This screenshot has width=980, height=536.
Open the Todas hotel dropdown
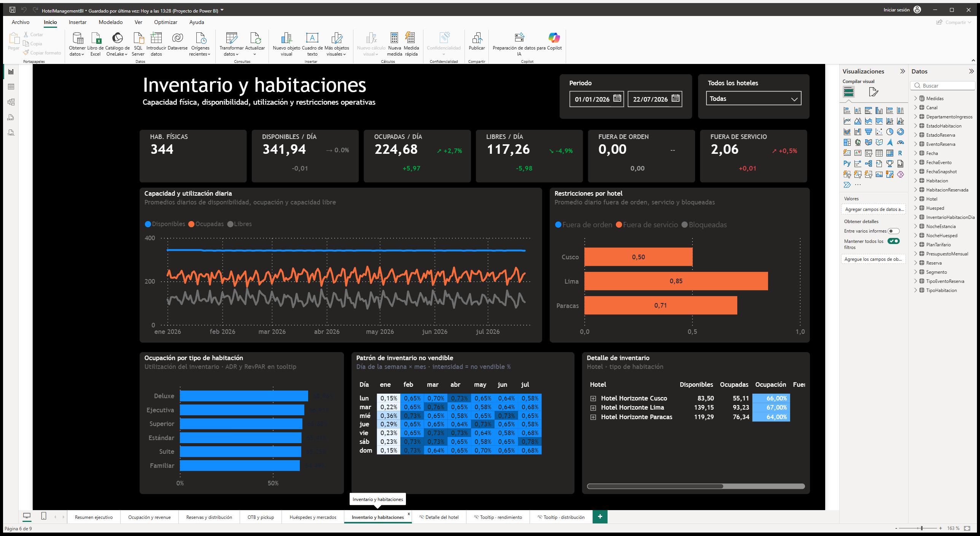tap(753, 99)
